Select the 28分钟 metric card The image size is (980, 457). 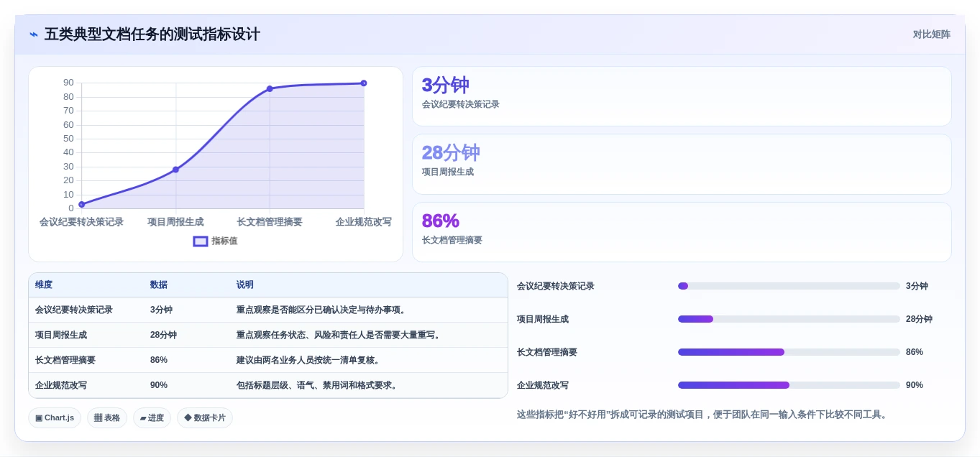coord(682,164)
